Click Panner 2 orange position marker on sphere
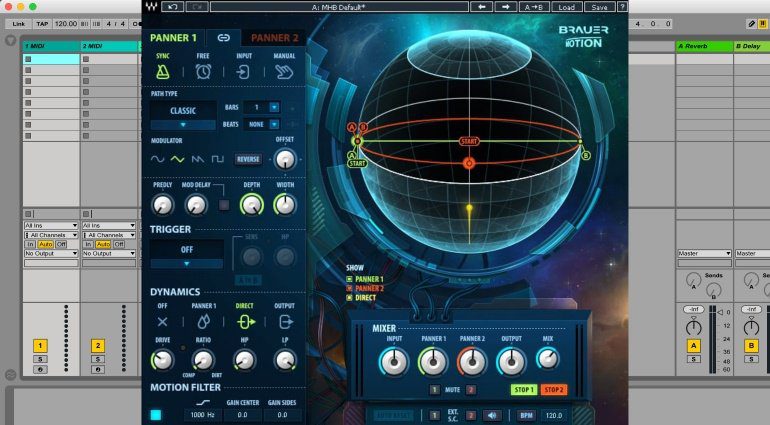The width and height of the screenshot is (770, 425). pos(469,163)
